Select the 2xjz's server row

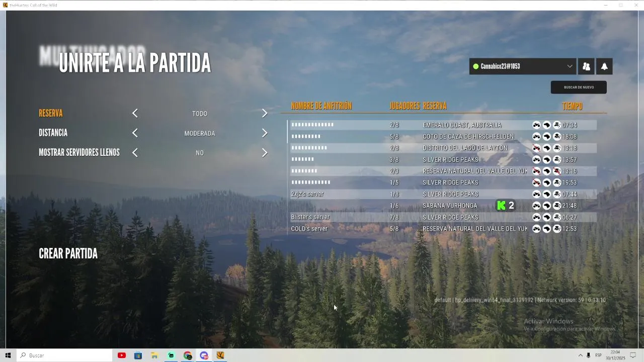[x=442, y=194]
